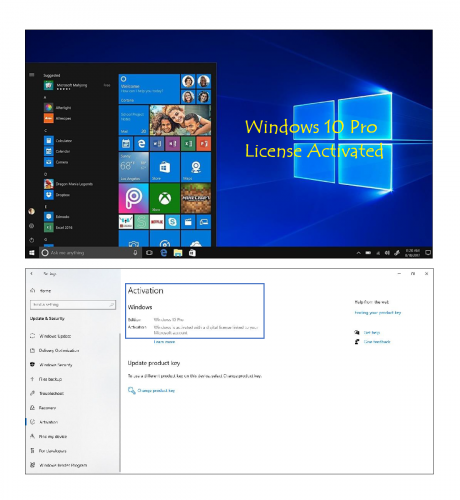
Task: Open the green Excel tile
Action: [x=188, y=144]
